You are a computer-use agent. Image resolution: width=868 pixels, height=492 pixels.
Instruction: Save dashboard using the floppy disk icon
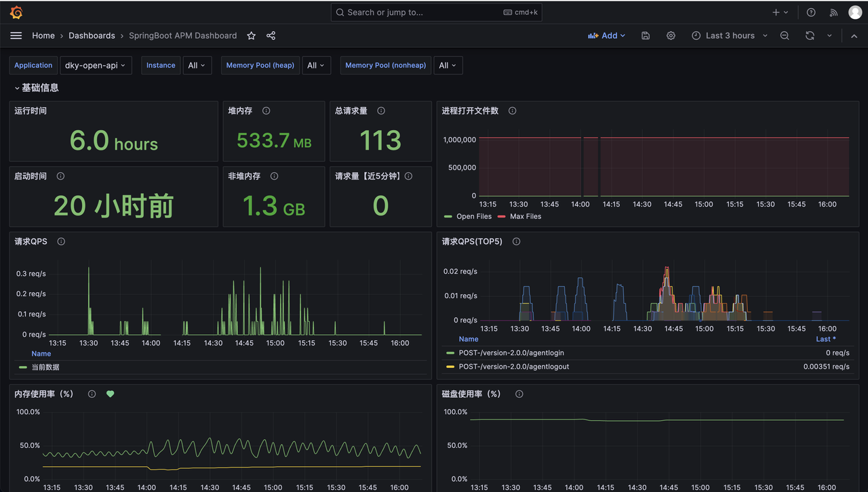[x=646, y=36]
